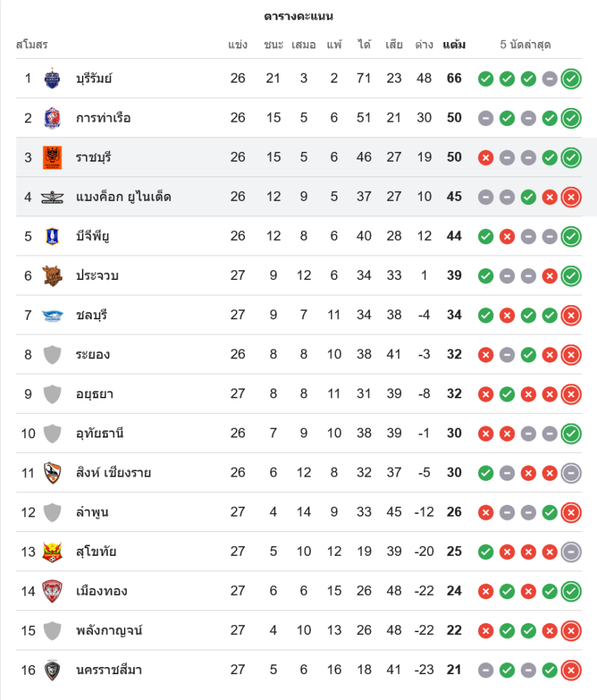This screenshot has height=700, width=597.
Task: Click the การท่าเรือ club crest
Action: pyautogui.click(x=52, y=118)
